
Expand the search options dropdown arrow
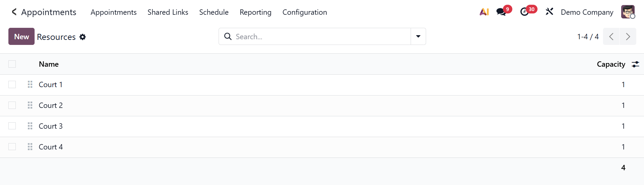tap(418, 37)
